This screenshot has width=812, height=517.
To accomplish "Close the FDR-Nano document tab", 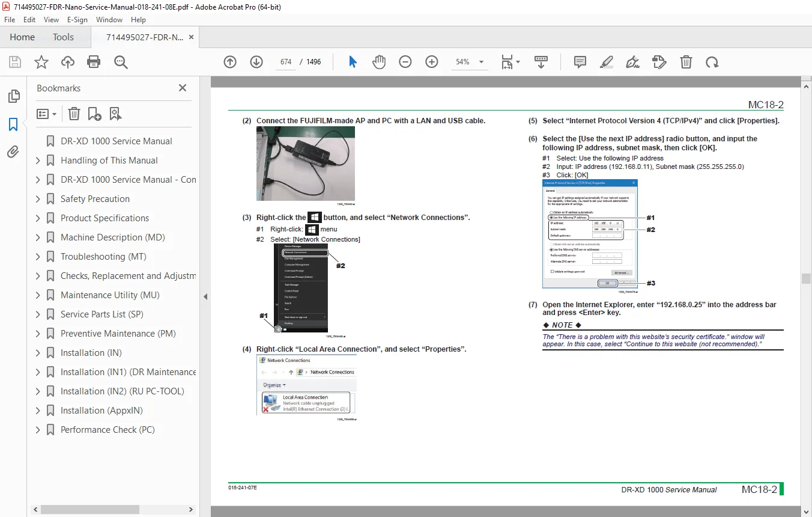I will pos(191,37).
